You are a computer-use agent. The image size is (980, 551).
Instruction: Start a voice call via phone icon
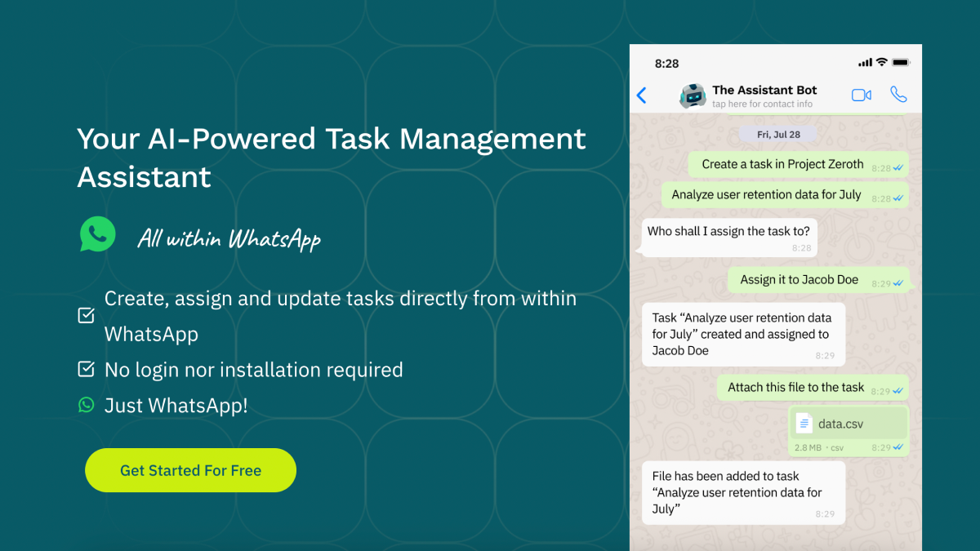(x=898, y=95)
